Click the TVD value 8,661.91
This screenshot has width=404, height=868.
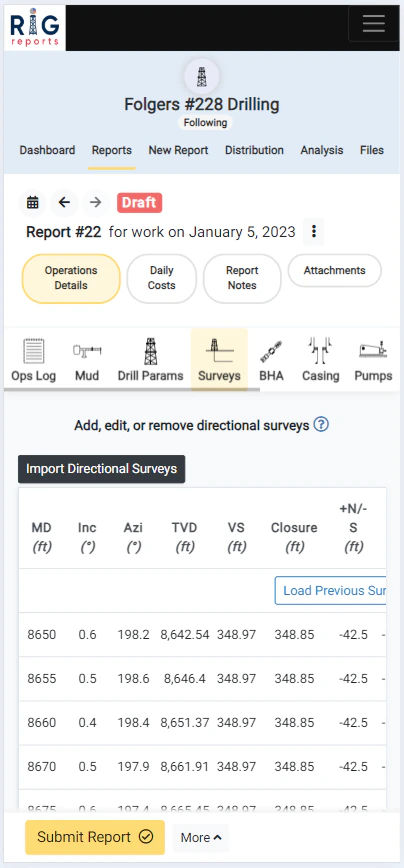[185, 767]
